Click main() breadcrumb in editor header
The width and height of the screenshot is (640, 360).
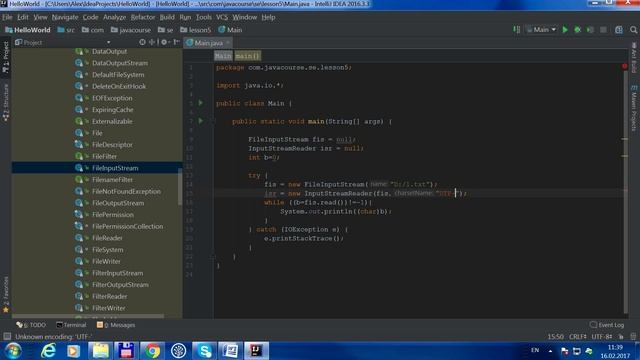[x=247, y=56]
